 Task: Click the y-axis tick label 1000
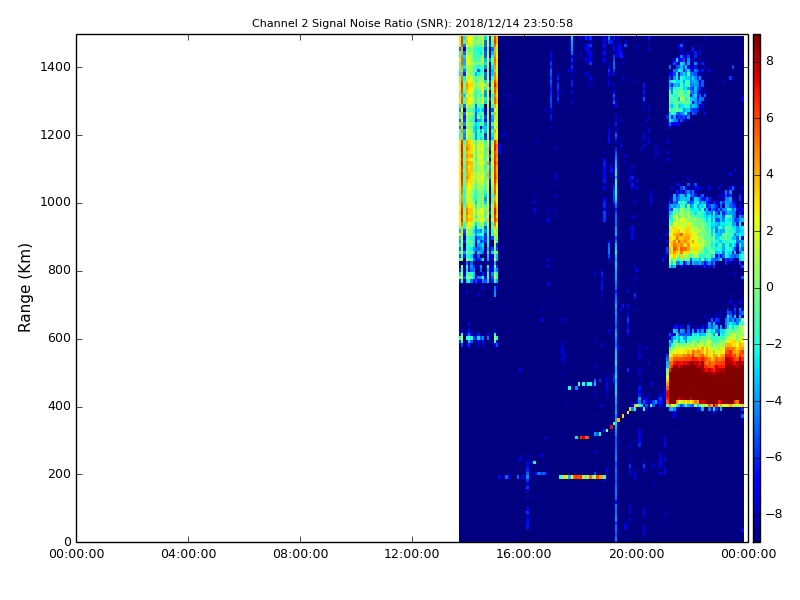point(56,203)
